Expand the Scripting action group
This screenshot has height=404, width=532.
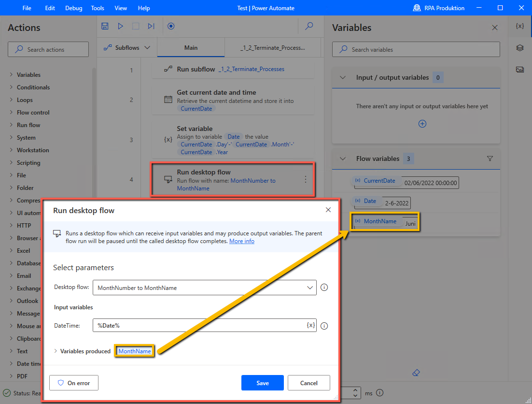pyautogui.click(x=11, y=162)
